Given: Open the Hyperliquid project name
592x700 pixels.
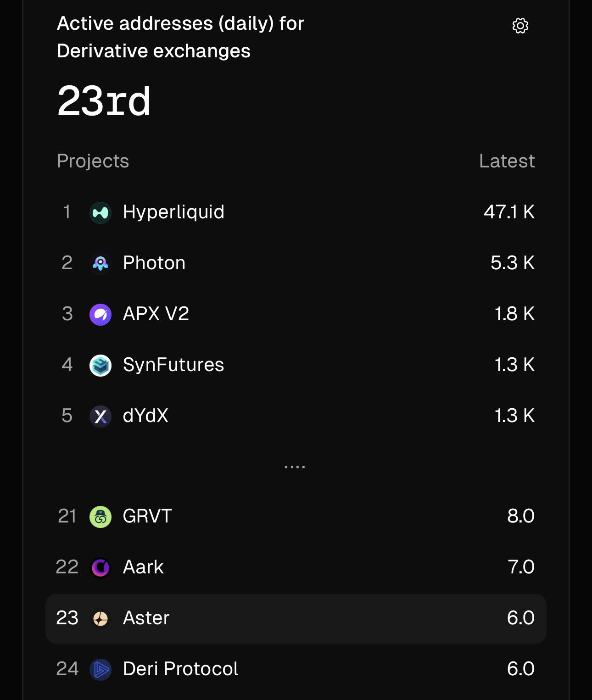Looking at the screenshot, I should pos(173,212).
